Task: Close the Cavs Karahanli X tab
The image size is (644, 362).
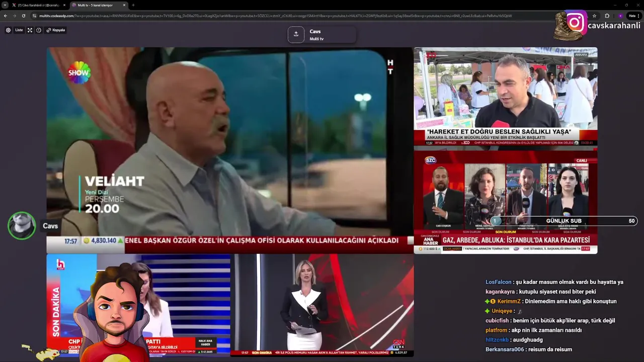Action: 64,5
